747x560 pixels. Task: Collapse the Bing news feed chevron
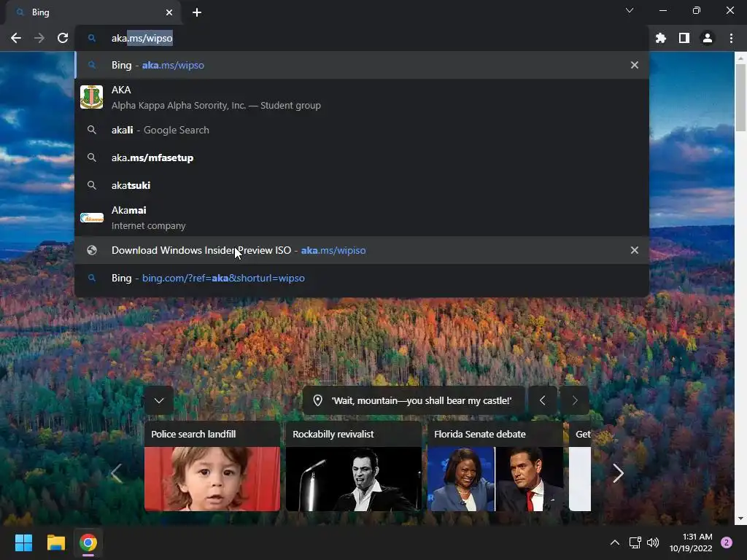pos(159,400)
